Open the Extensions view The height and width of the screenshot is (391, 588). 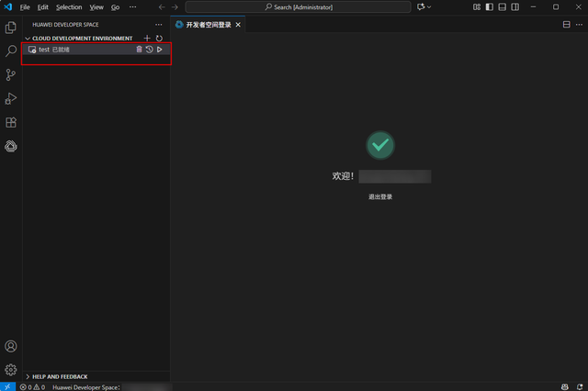click(x=11, y=122)
